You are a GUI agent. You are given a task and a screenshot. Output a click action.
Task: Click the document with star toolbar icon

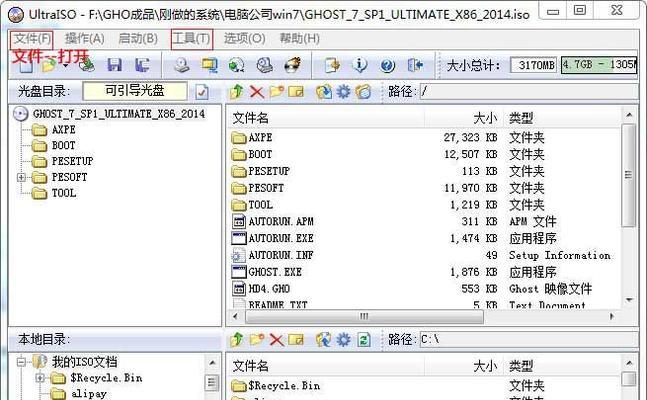coord(332,65)
